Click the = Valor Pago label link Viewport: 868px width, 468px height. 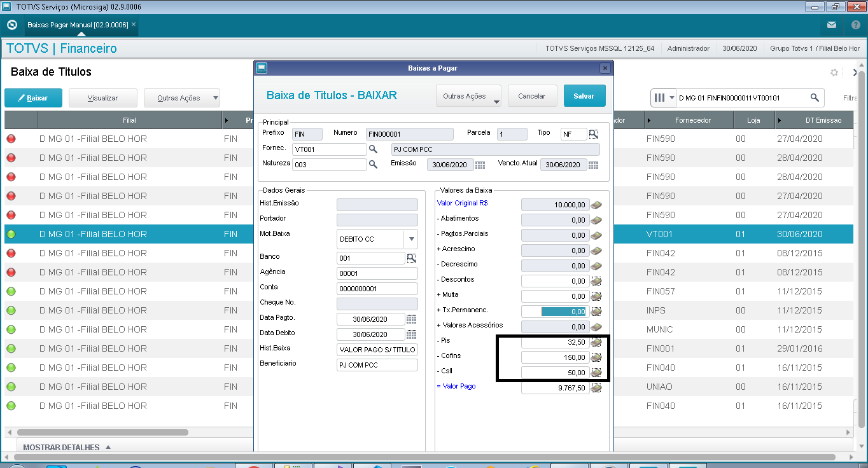pos(456,387)
